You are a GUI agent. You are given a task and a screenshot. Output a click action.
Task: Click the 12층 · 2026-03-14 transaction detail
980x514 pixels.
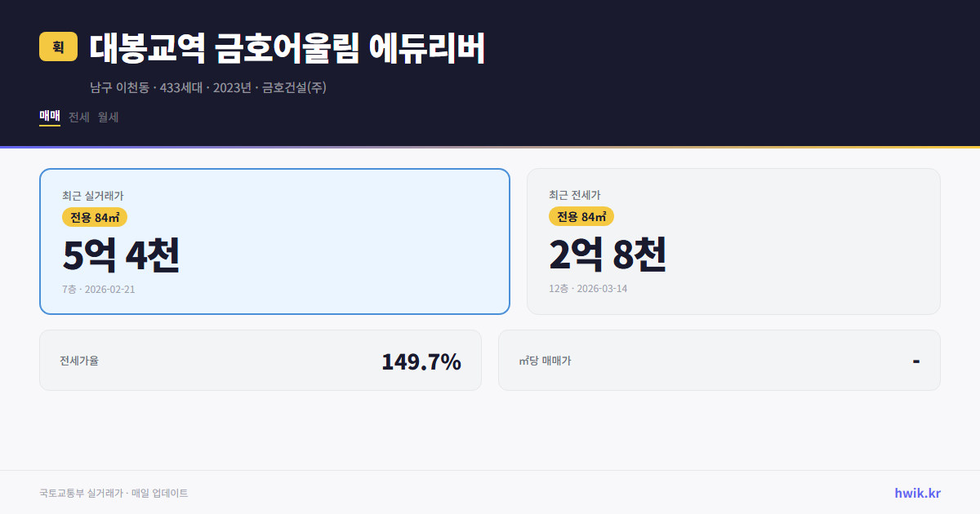point(590,288)
